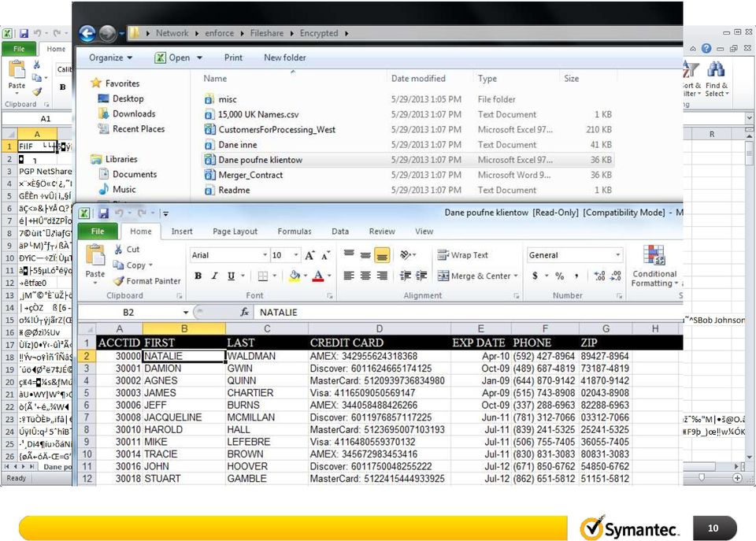Apply Comma Style format
Viewport: 756px width, 541px height.
(576, 276)
